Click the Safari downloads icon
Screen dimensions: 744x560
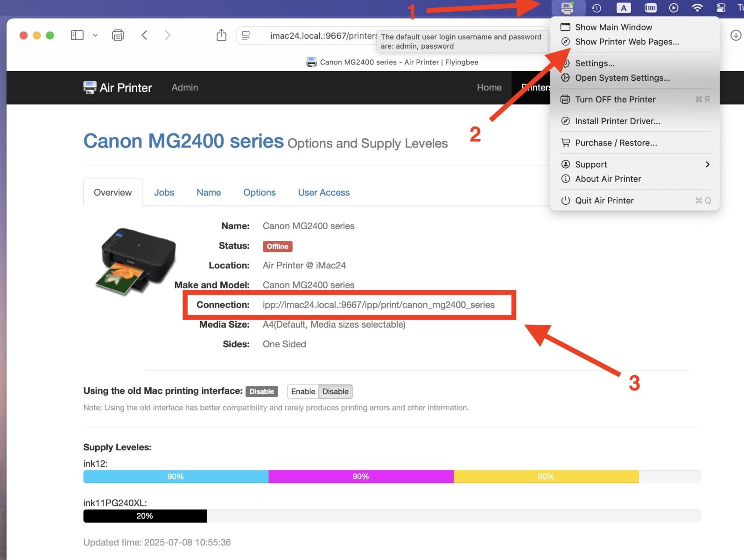[x=736, y=35]
